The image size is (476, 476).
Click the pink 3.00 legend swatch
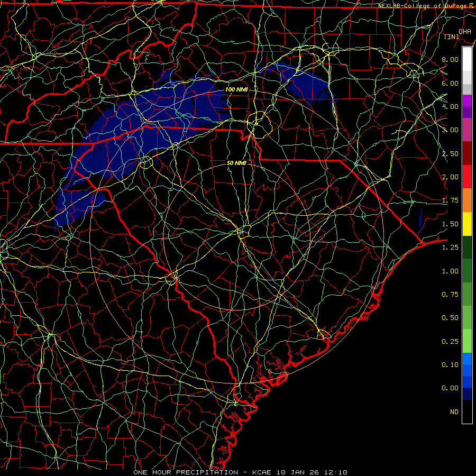tap(467, 130)
